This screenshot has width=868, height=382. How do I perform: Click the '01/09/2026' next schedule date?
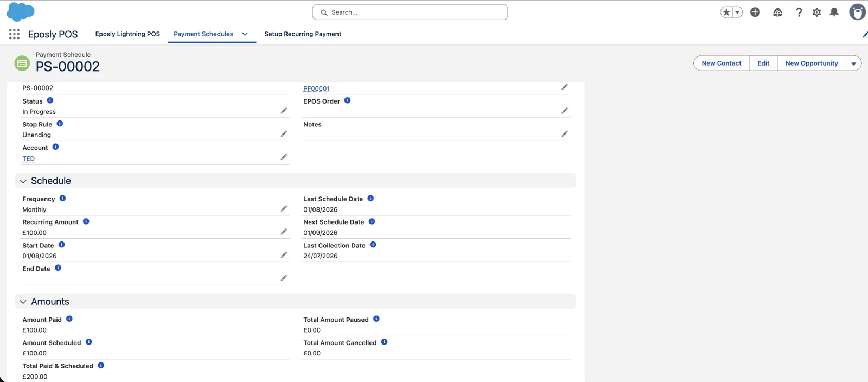320,233
